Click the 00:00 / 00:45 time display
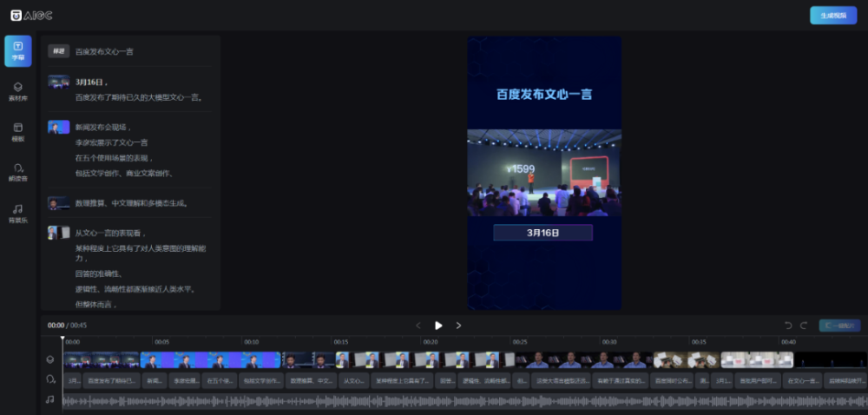 pyautogui.click(x=67, y=326)
